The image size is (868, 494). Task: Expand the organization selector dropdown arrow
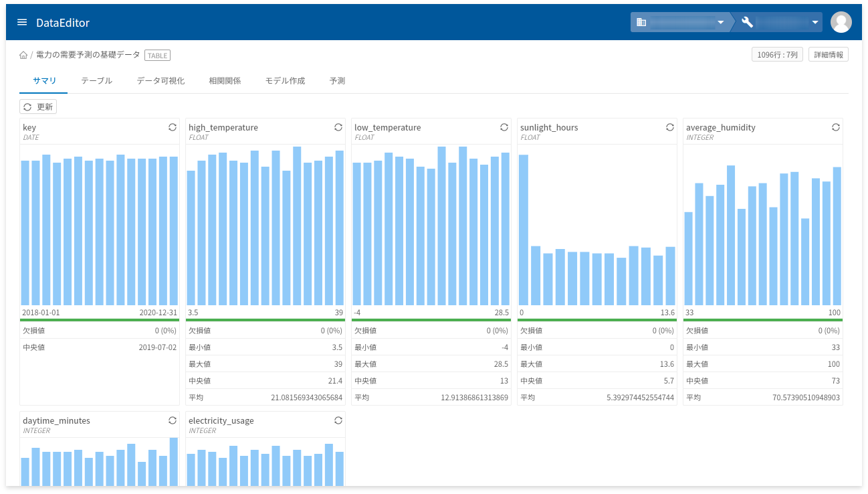tap(721, 22)
